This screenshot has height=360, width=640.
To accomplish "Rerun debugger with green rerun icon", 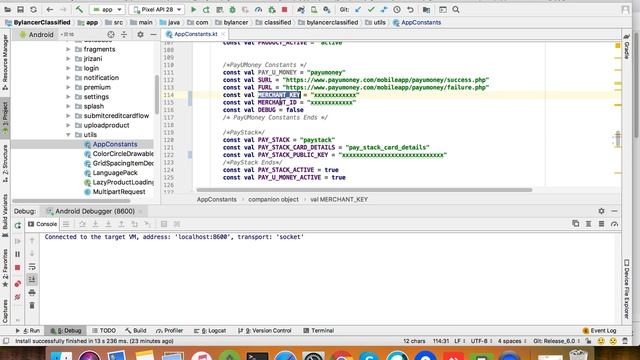I will pos(18,225).
